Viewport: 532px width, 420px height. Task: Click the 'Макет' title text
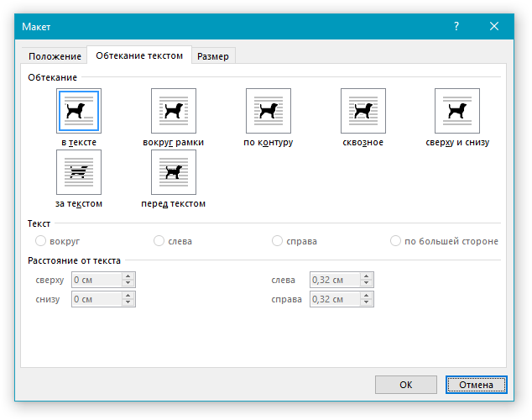(x=36, y=27)
